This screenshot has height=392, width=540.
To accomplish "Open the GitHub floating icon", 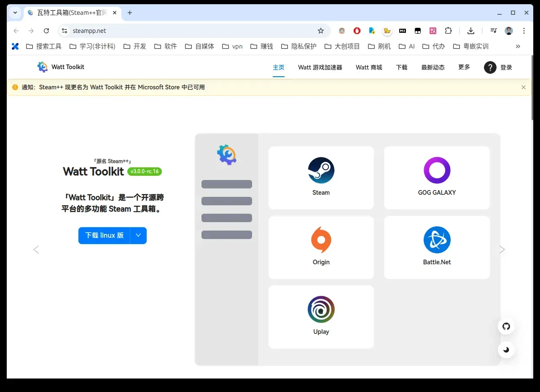I will click(x=506, y=326).
